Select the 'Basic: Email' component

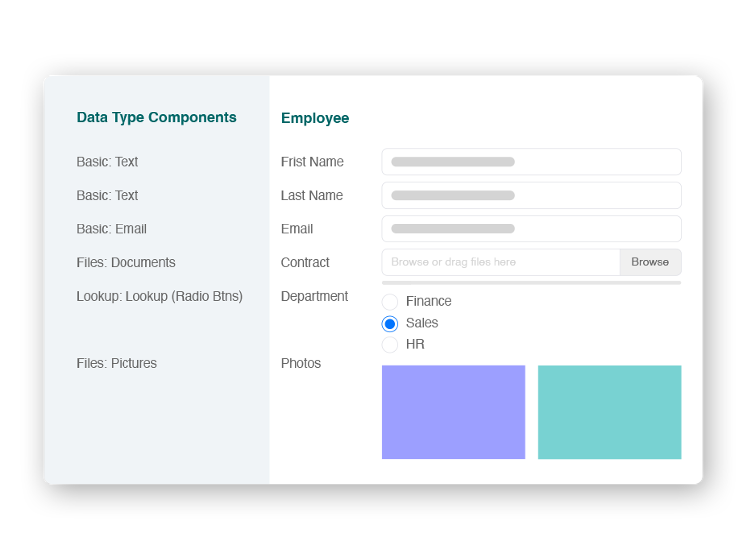112,229
